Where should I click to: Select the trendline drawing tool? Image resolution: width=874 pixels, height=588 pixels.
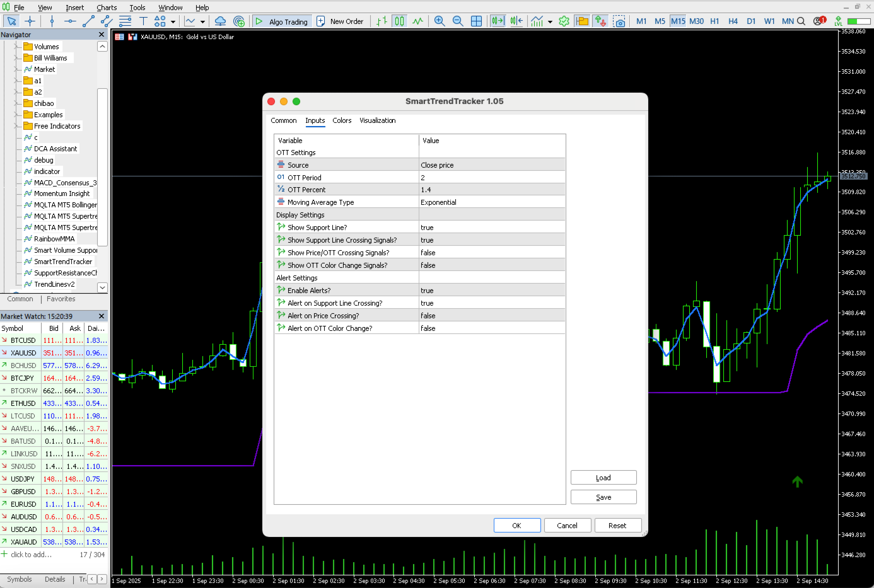(88, 21)
